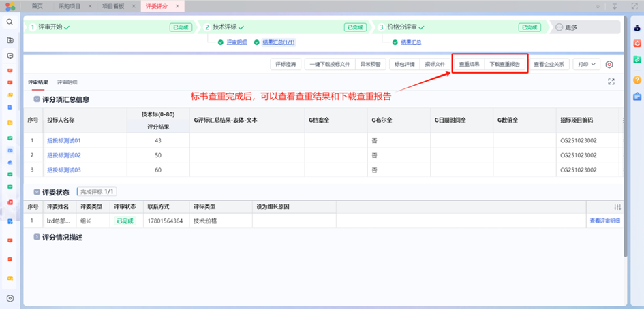Switch to the 项目看板 tab
This screenshot has height=309, width=644.
113,7
